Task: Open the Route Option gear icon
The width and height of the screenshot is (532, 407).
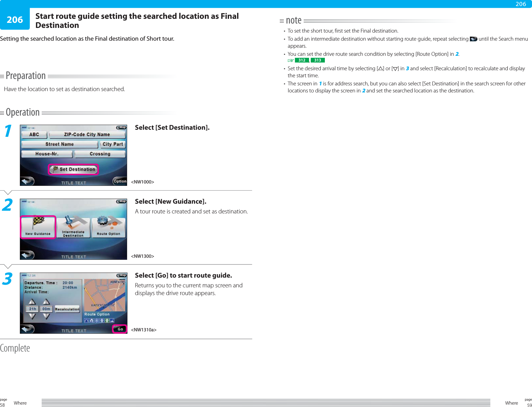Action: [109, 227]
